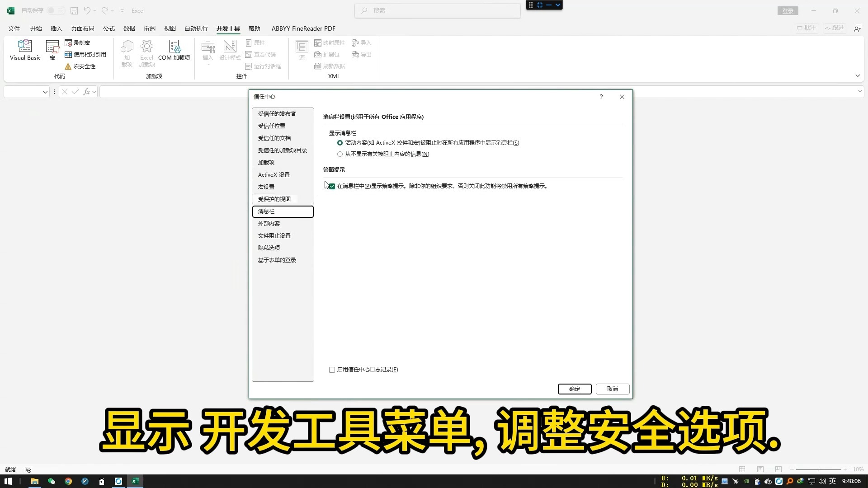The width and height of the screenshot is (868, 488).
Task: Select 宏设置 in Trust Center list
Action: 283,187
